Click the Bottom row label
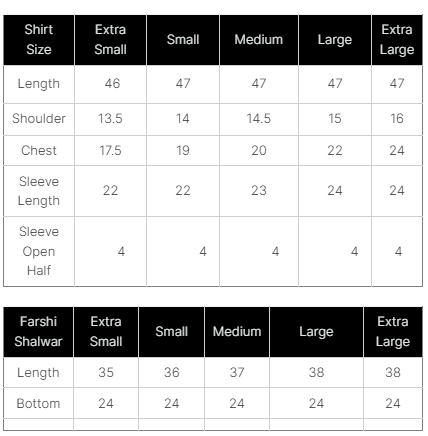This screenshot has height=436, width=428. 38,404
